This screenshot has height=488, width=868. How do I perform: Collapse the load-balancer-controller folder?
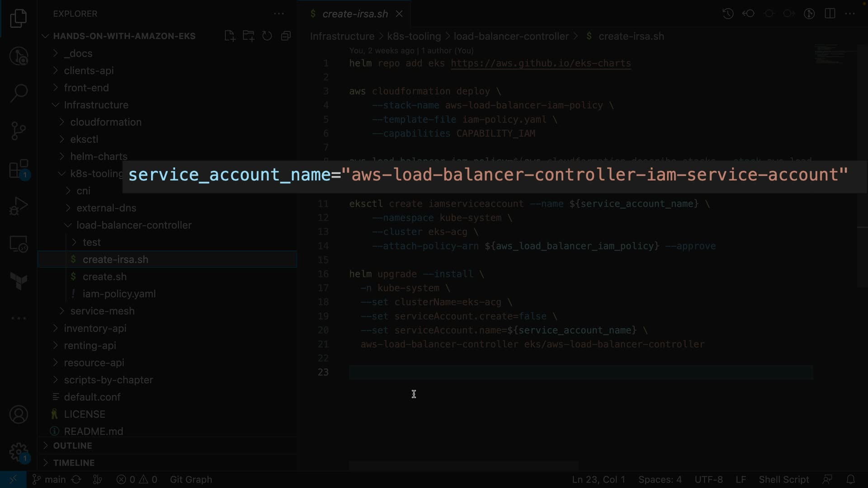click(134, 225)
